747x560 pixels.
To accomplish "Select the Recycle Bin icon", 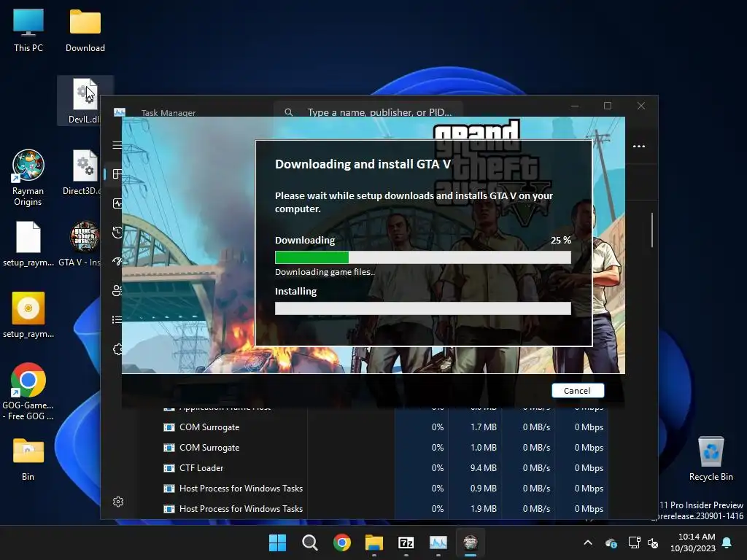I will (711, 459).
